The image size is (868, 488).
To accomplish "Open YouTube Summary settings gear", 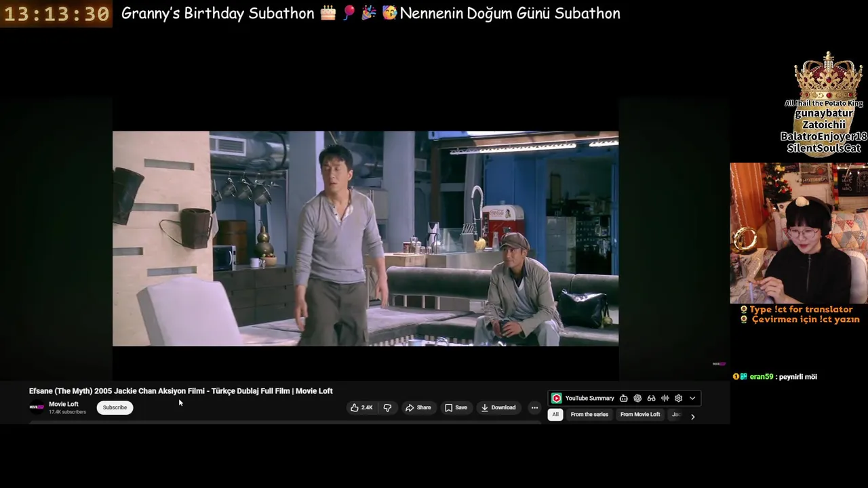I will coord(678,399).
